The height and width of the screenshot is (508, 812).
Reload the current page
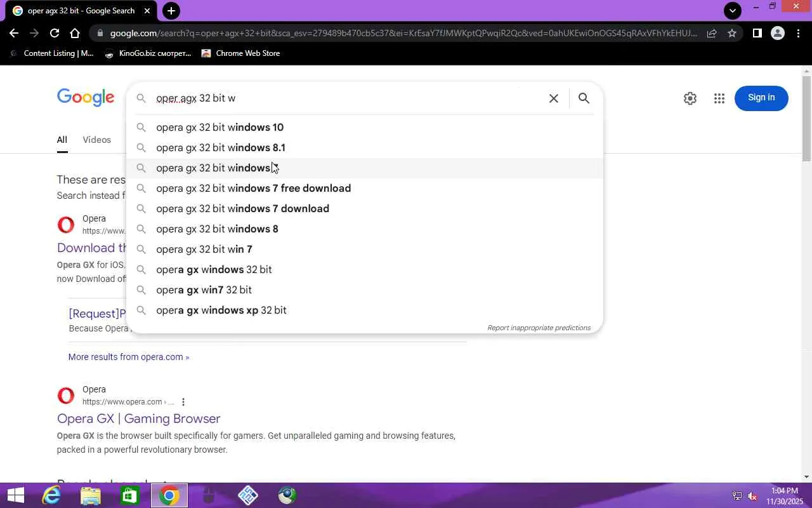55,33
